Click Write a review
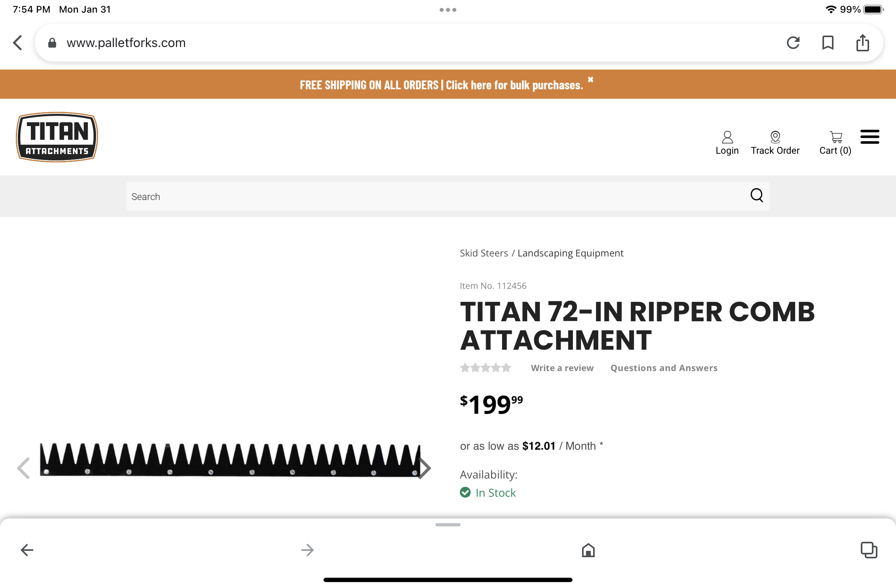The height and width of the screenshot is (588, 896). [x=562, y=368]
